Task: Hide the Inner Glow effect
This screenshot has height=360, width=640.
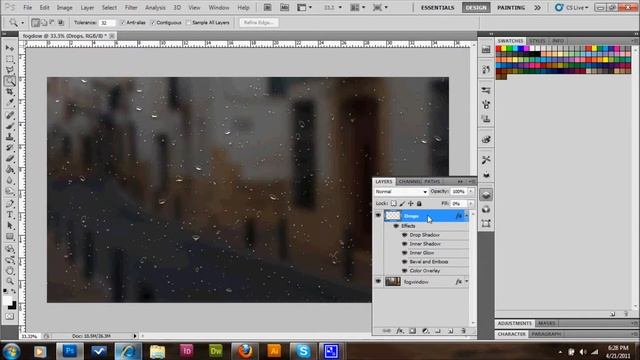Action: coord(404,253)
